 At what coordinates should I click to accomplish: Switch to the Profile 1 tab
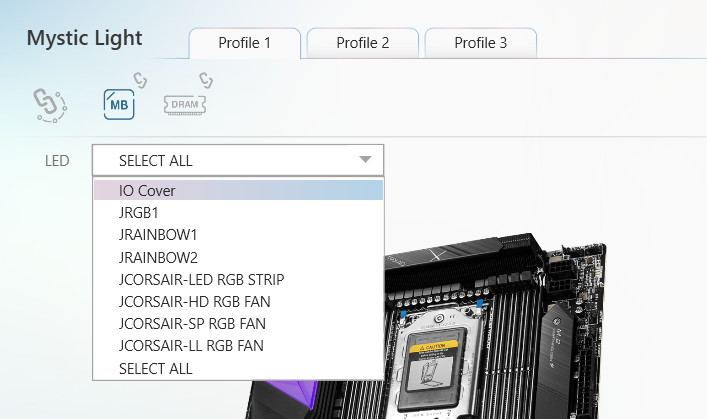(244, 43)
